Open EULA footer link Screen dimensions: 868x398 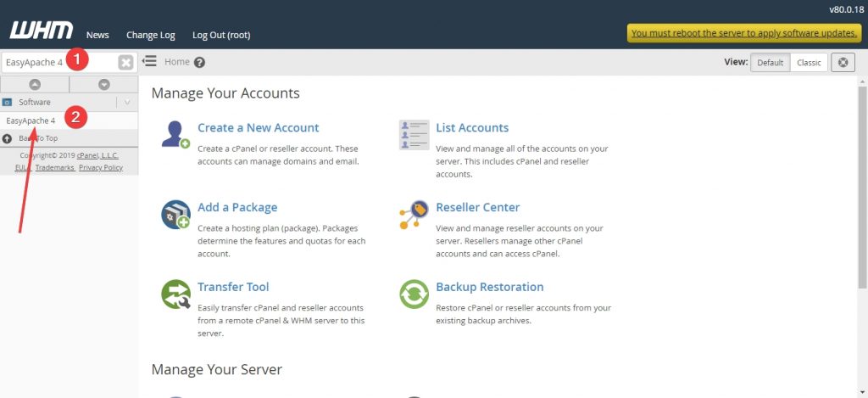point(23,167)
